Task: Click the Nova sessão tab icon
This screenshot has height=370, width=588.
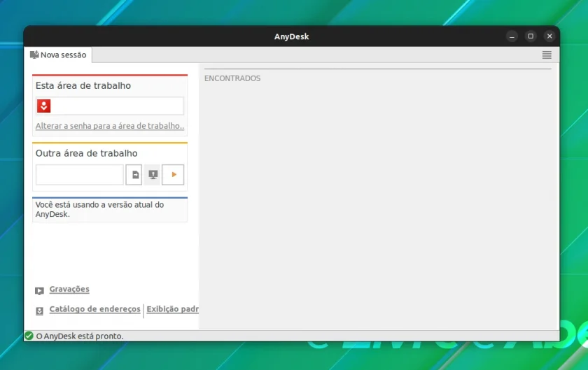Action: coord(34,55)
